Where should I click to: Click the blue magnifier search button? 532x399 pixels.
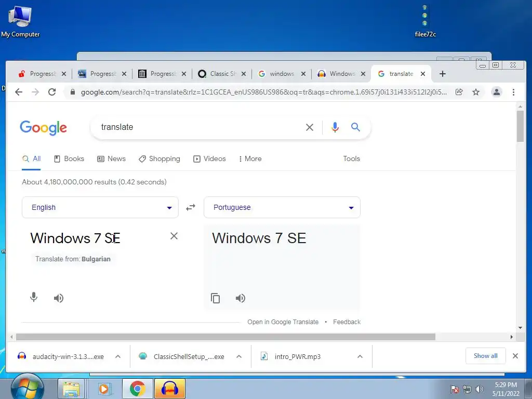click(x=355, y=127)
